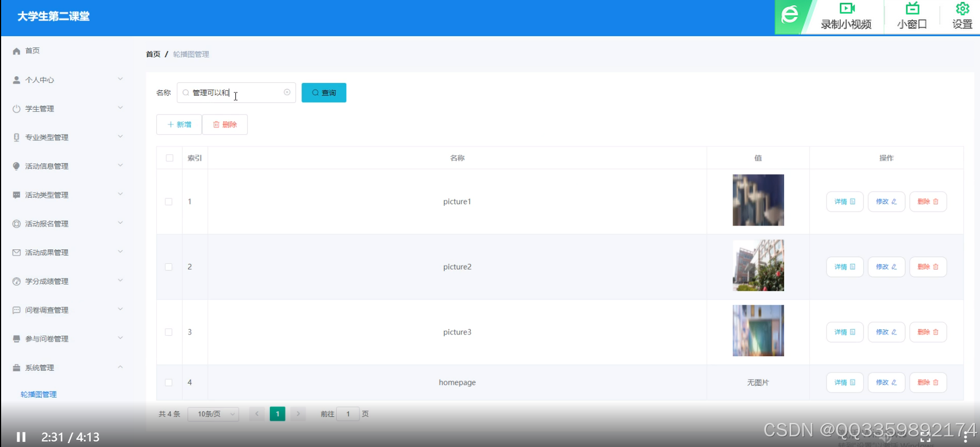The width and height of the screenshot is (980, 447).
Task: View 详情 for homepage row
Action: point(845,382)
